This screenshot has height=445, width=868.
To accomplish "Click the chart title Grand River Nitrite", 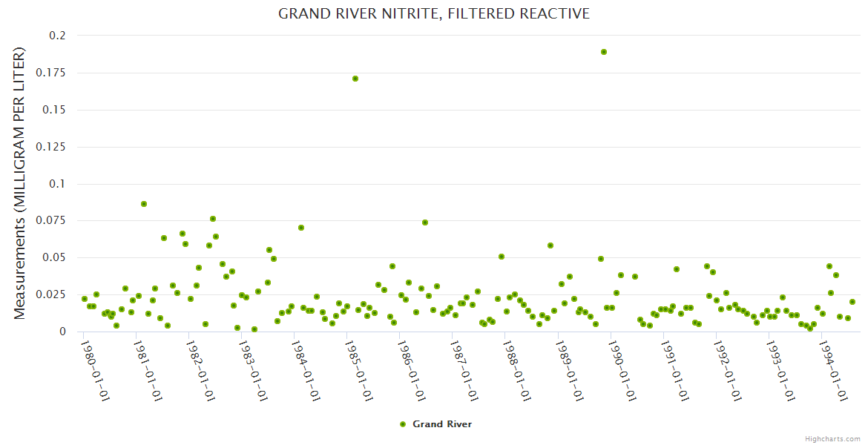I will [434, 13].
